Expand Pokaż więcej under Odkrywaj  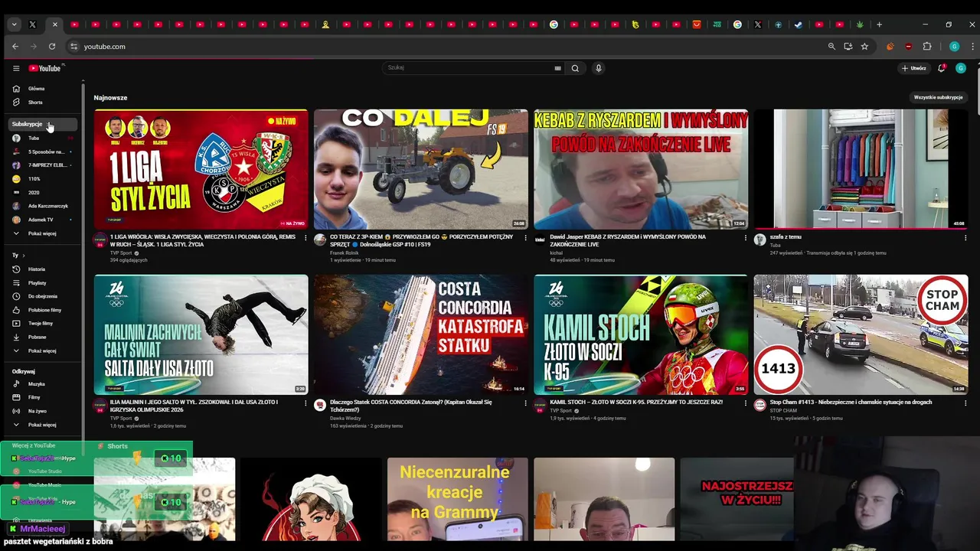click(x=43, y=425)
